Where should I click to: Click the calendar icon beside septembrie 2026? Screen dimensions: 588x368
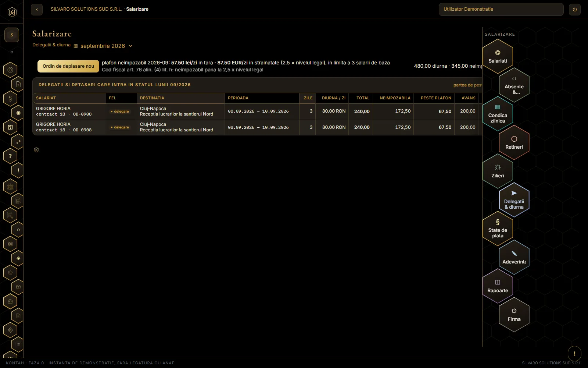tap(76, 46)
